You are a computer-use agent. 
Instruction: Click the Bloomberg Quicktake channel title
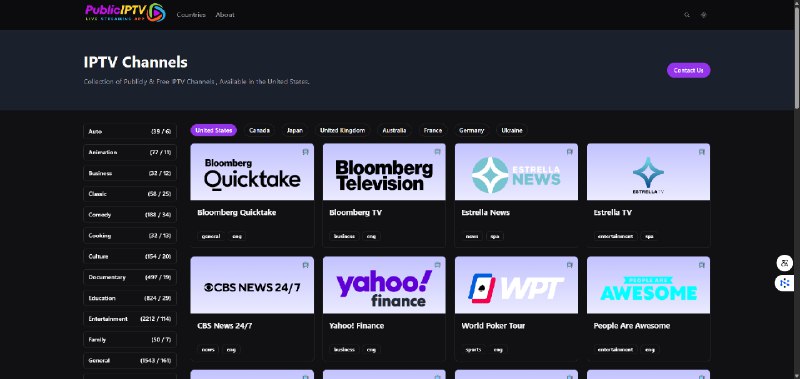tap(237, 213)
